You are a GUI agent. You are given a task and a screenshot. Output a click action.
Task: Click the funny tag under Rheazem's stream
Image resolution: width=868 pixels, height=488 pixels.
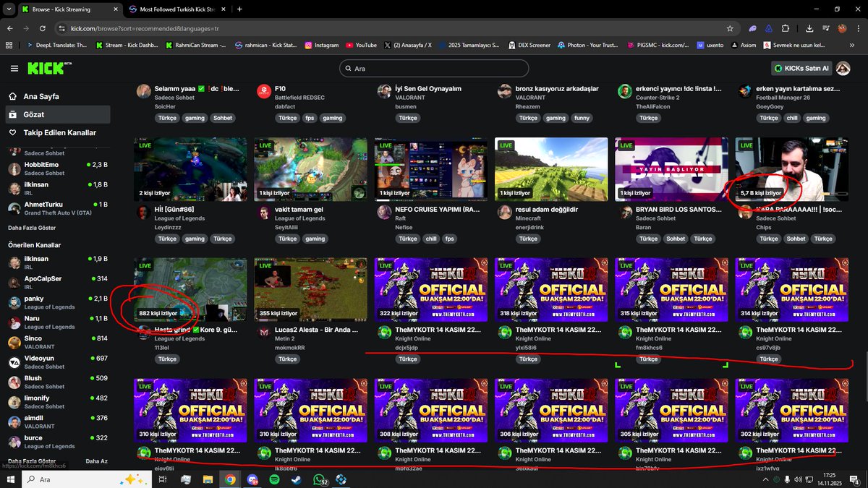[582, 118]
